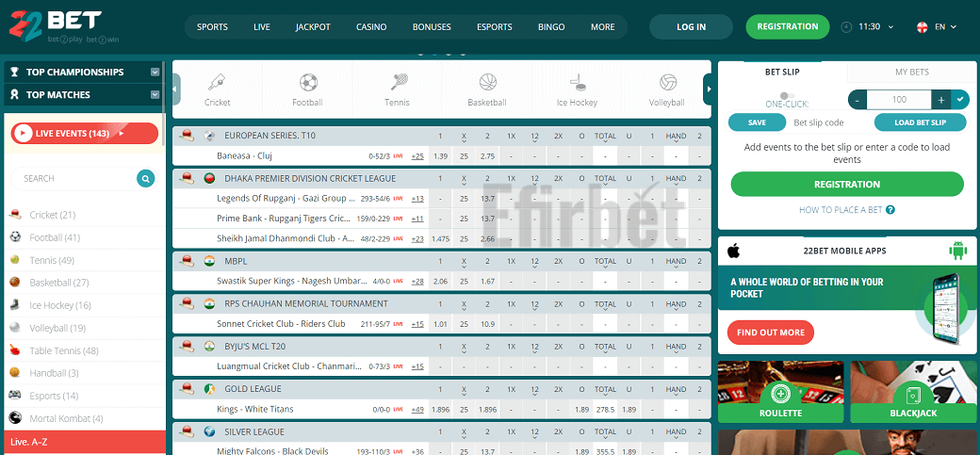This screenshot has width=980, height=455.
Task: Select the Ice Hockey icon in carousel
Action: [x=577, y=82]
